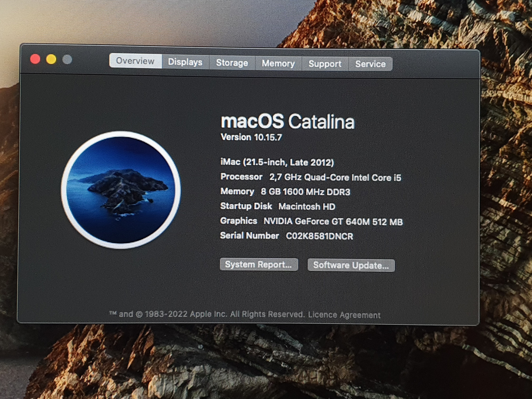Image resolution: width=532 pixels, height=399 pixels.
Task: Click the memory value 8 GB 1600 MHz DDR3
Action: click(x=305, y=192)
